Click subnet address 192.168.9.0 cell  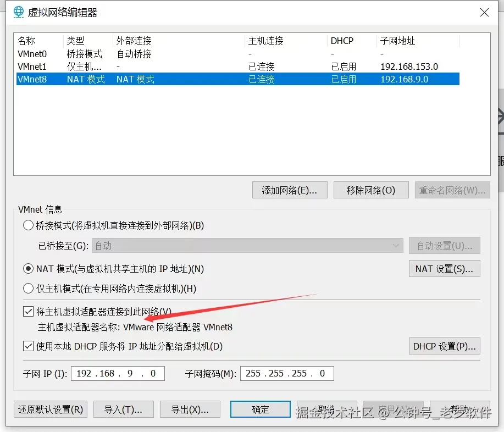405,79
